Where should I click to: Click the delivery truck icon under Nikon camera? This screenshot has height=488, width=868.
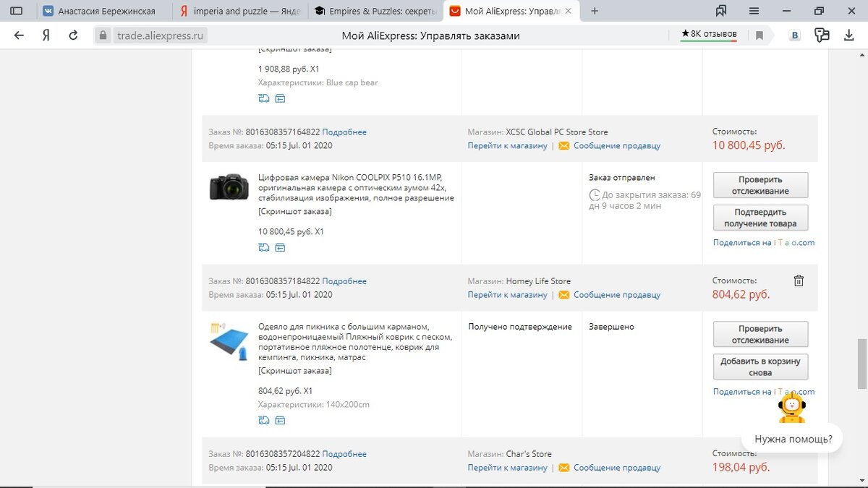(x=264, y=247)
